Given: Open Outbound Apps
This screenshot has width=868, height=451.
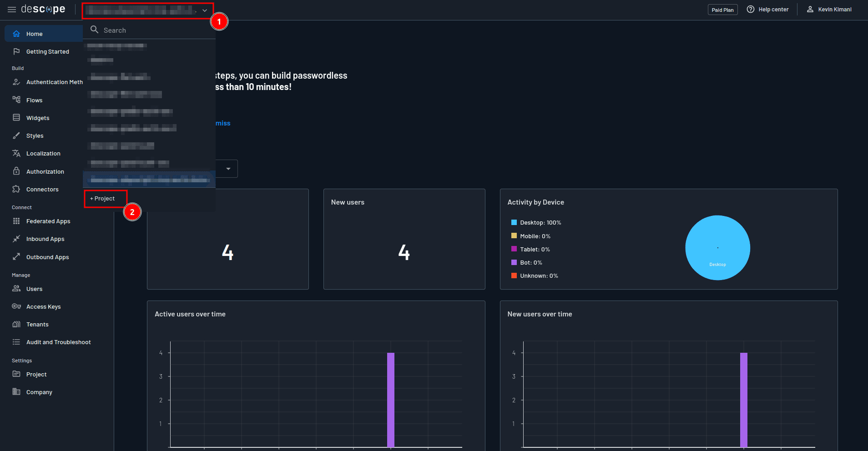Looking at the screenshot, I should [x=47, y=257].
